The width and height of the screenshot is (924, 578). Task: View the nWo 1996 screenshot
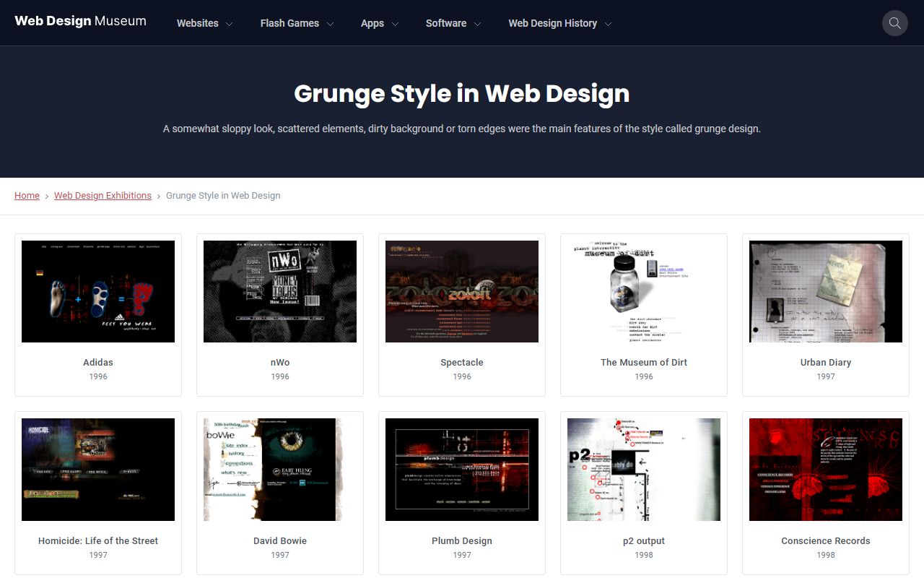pos(279,291)
